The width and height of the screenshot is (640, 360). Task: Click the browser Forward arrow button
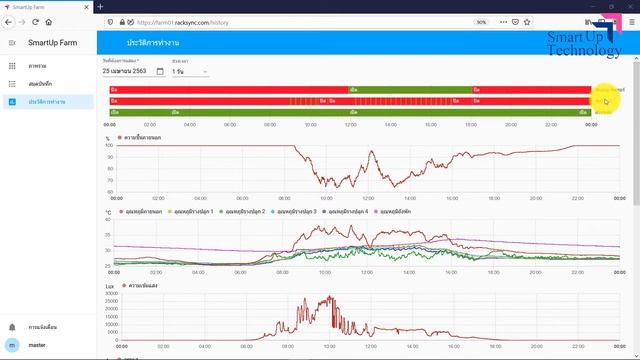[22, 22]
